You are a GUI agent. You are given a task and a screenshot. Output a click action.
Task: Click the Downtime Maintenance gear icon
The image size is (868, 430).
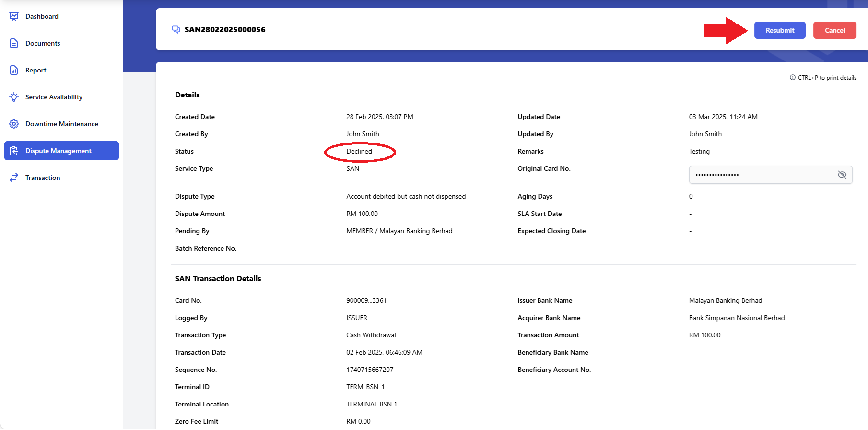click(14, 124)
